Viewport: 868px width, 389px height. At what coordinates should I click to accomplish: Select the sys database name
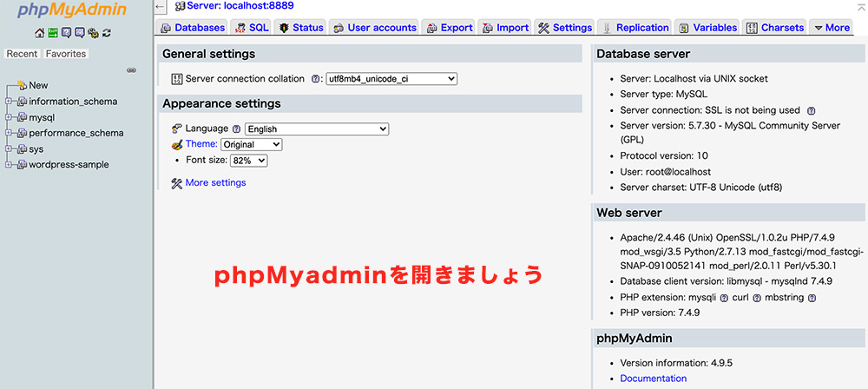click(x=36, y=149)
